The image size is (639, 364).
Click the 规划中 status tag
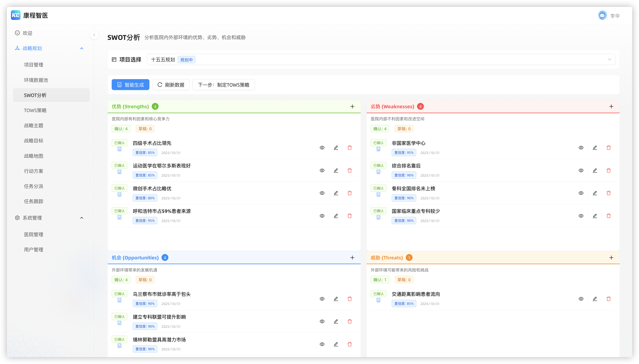coord(186,60)
